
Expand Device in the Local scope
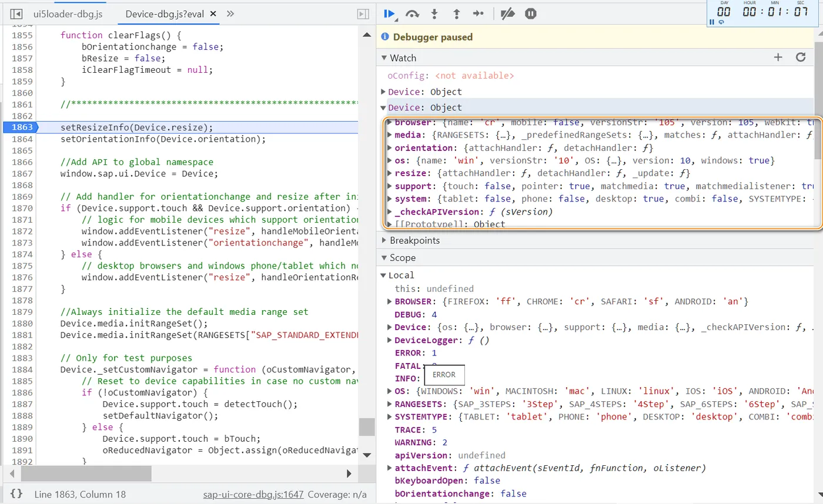(389, 327)
